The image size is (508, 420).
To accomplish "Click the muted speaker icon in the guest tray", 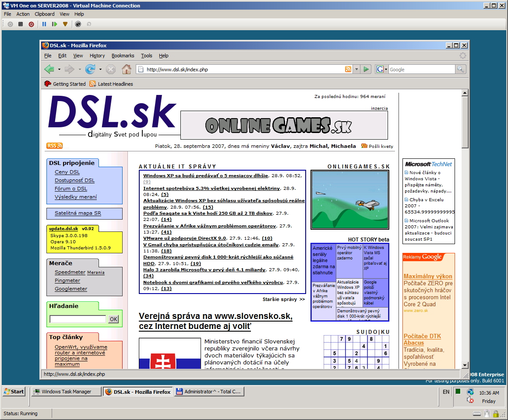I will coord(470,400).
